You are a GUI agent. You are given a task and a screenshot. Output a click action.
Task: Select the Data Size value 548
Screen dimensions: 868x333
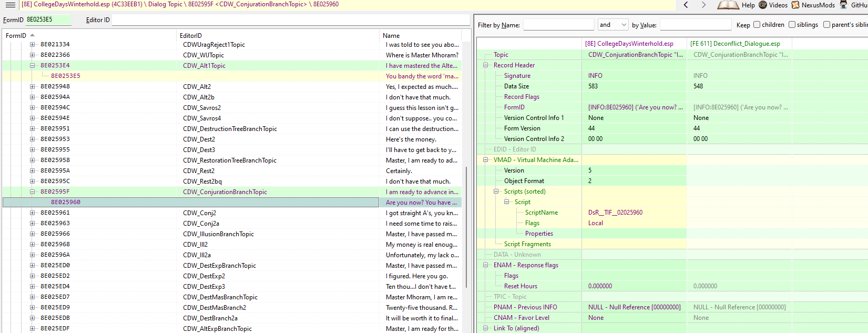(698, 86)
